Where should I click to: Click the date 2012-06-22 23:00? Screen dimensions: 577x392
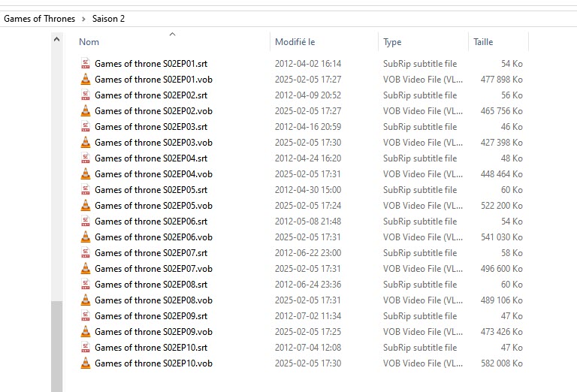[x=308, y=253]
